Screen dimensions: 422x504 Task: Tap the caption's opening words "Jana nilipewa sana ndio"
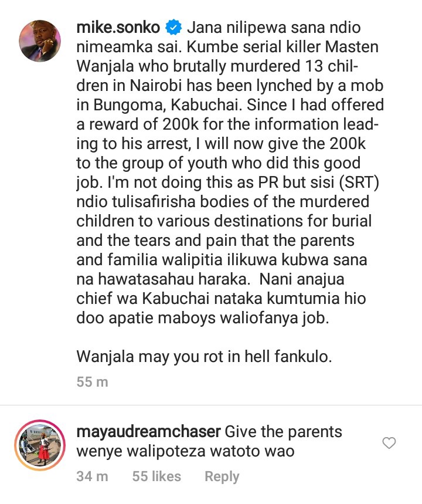[x=274, y=28]
